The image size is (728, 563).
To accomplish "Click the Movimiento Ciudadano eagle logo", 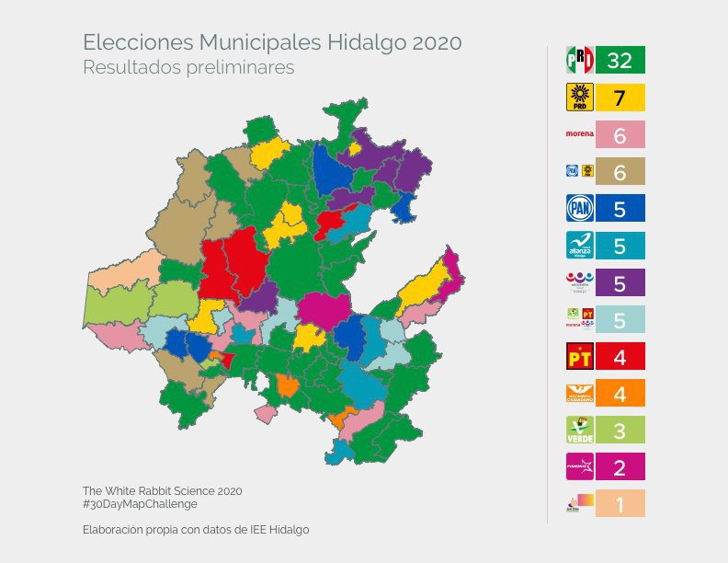I will pyautogui.click(x=579, y=393).
